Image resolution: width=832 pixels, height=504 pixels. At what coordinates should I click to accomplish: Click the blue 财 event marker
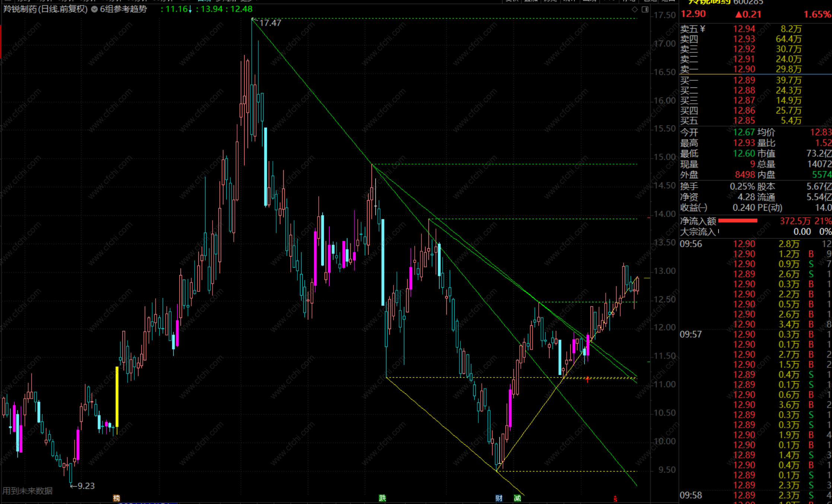click(499, 498)
